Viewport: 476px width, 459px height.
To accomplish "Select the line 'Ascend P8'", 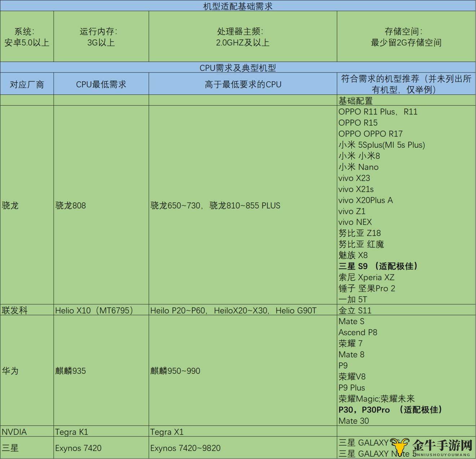I will point(358,332).
